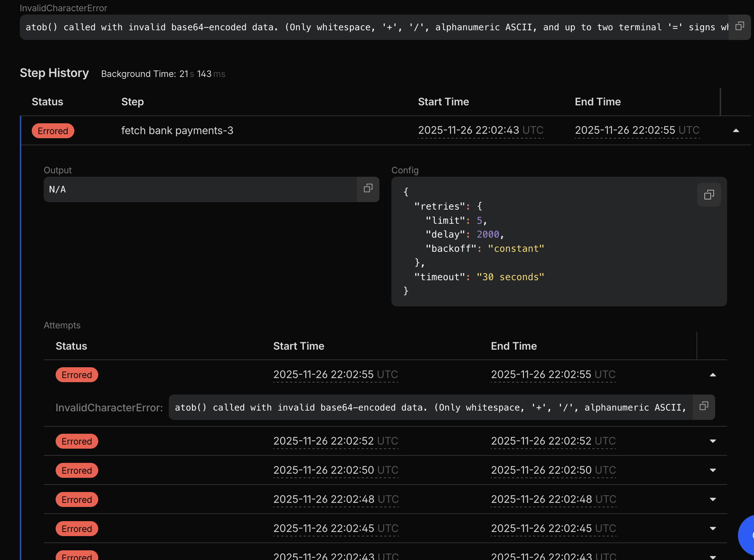754x560 pixels.
Task: Expand the 22:02:45 errored attempt
Action: 713,529
